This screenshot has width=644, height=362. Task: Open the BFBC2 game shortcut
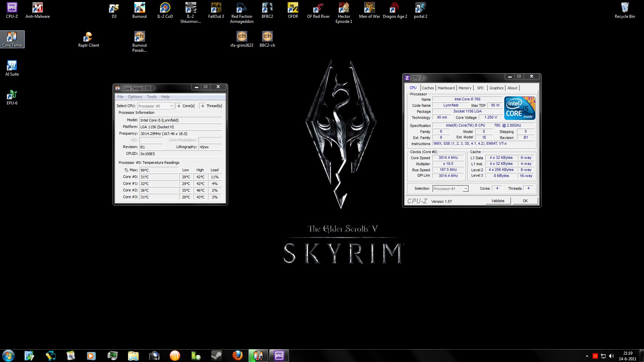point(267,10)
